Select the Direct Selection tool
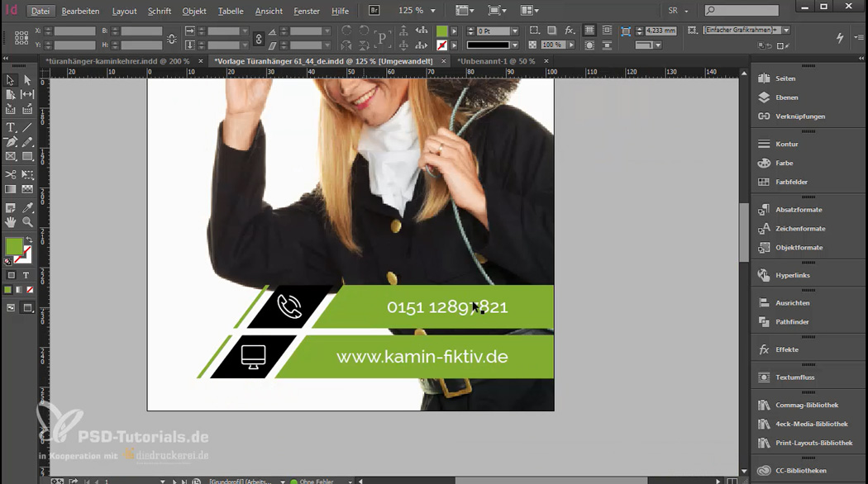Image resolution: width=868 pixels, height=484 pixels. (x=27, y=81)
